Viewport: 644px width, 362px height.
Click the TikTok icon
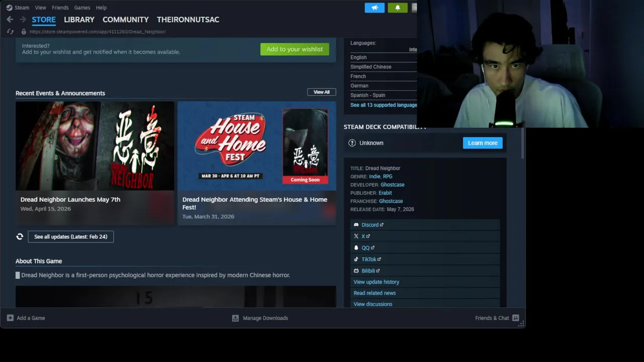click(356, 259)
